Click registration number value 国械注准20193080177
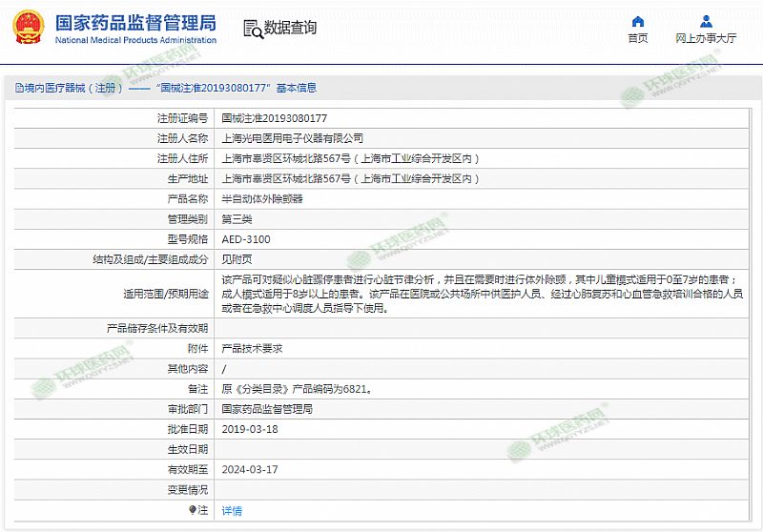Viewport: 763px width, 532px height. pyautogui.click(x=275, y=118)
